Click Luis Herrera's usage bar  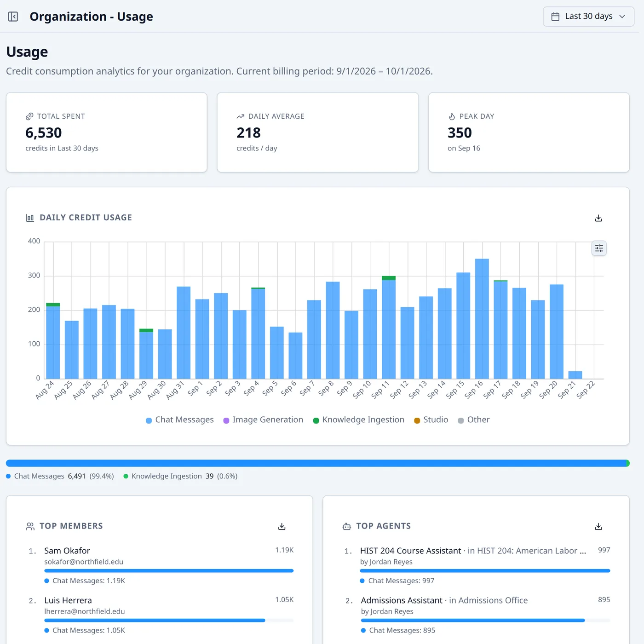pos(155,621)
